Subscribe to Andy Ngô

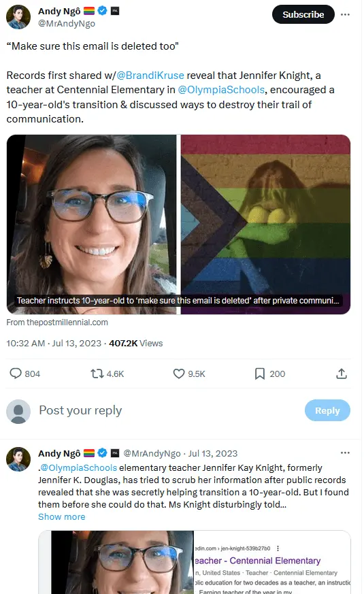click(303, 14)
